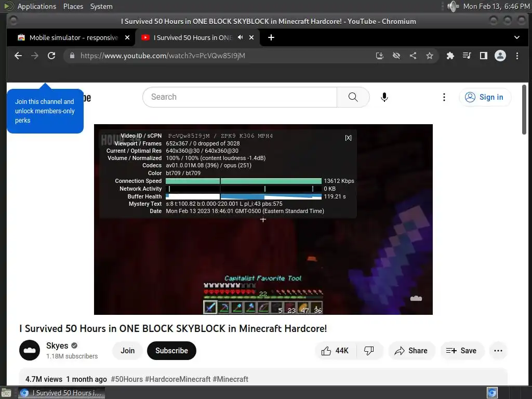Click the install app icon in address bar
532x399 pixels.
coord(380,56)
